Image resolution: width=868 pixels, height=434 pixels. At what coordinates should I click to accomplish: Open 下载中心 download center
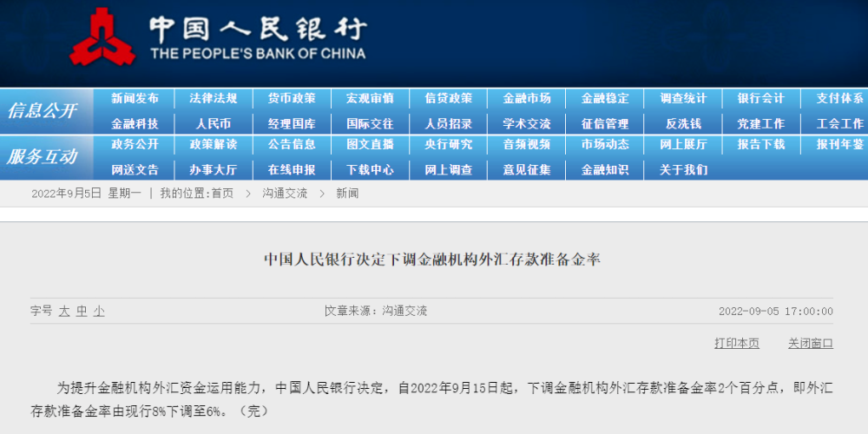(x=370, y=169)
